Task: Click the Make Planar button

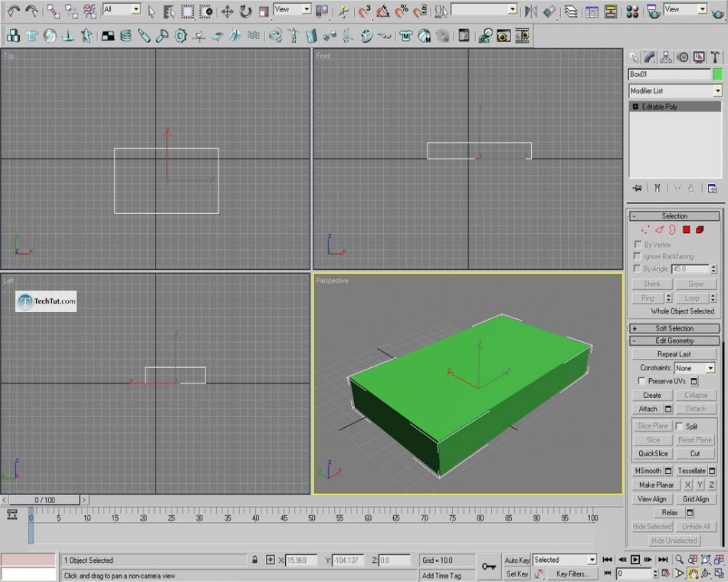Action: coord(656,485)
